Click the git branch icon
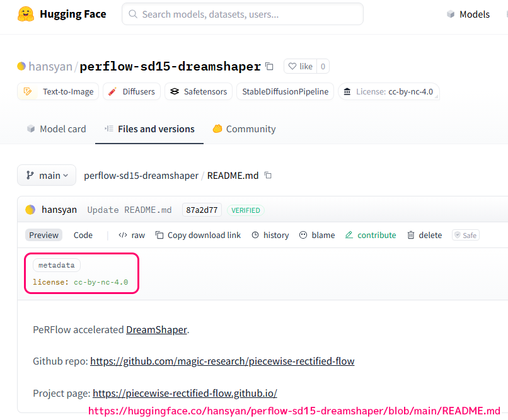This screenshot has height=420, width=508. click(x=30, y=175)
